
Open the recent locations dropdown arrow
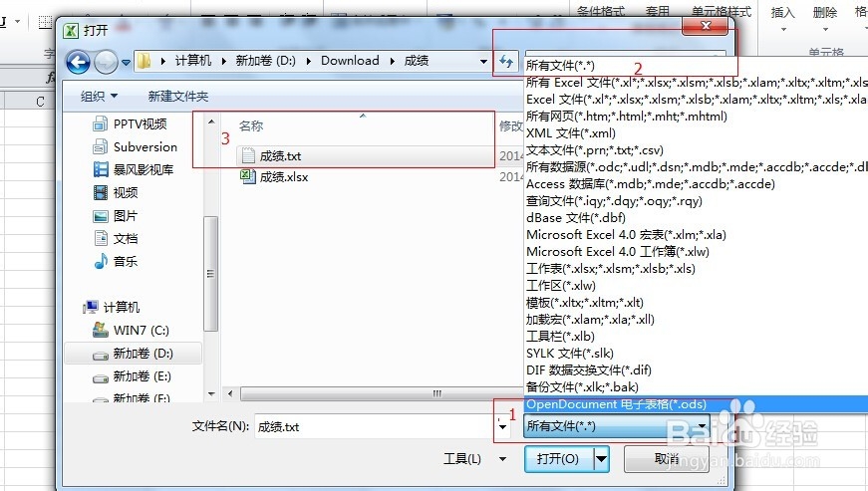(126, 63)
